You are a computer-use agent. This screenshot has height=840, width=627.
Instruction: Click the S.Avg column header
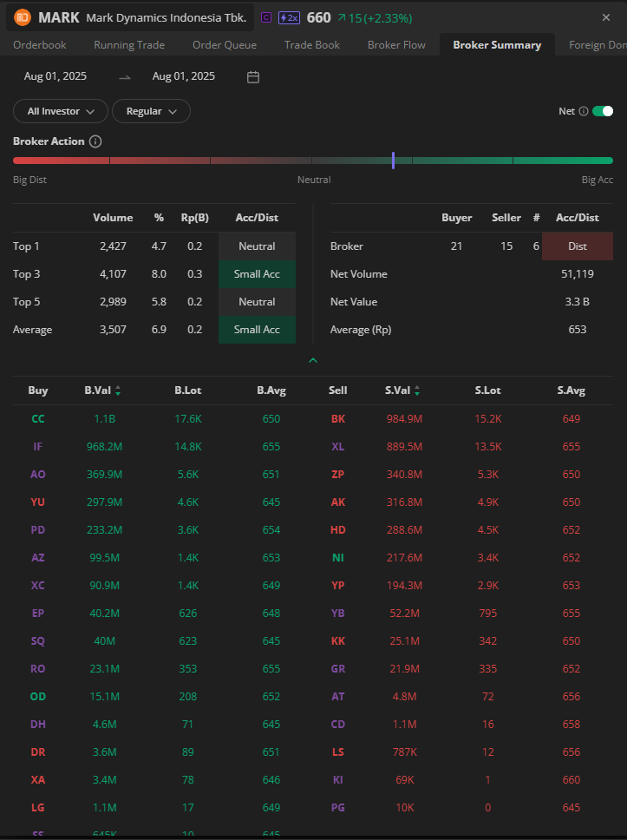(x=571, y=390)
